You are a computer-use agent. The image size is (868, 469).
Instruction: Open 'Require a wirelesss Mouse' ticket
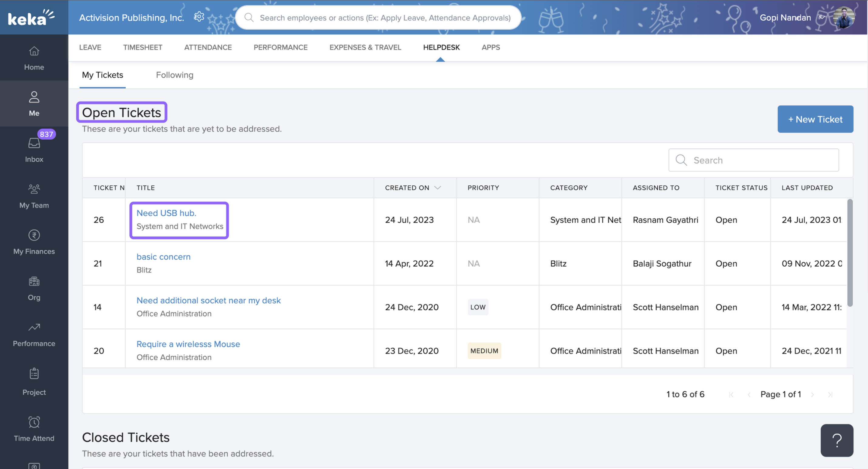(x=188, y=344)
